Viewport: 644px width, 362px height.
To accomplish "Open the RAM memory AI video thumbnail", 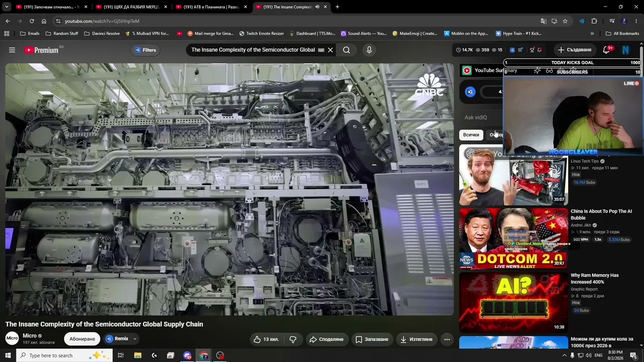I will click(x=513, y=302).
